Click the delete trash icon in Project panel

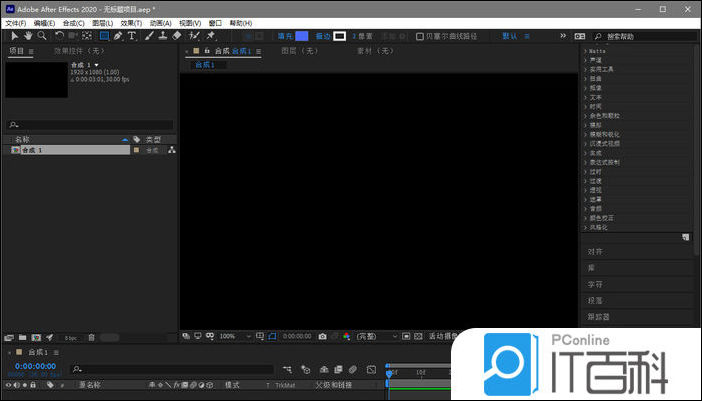click(92, 337)
